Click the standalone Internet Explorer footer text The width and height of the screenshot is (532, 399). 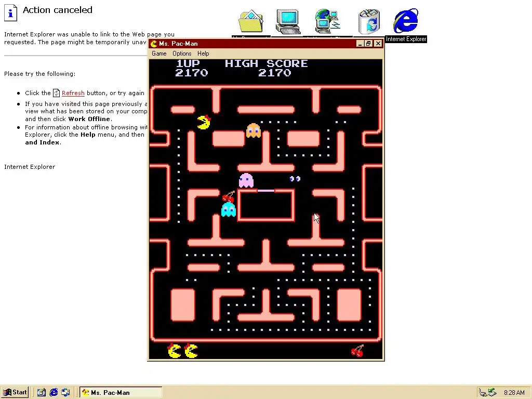(30, 167)
